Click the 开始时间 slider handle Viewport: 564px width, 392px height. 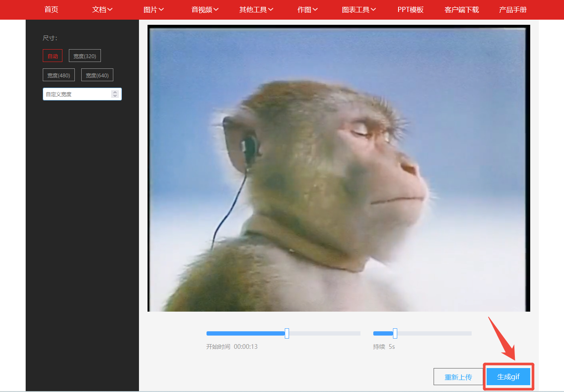click(x=287, y=333)
